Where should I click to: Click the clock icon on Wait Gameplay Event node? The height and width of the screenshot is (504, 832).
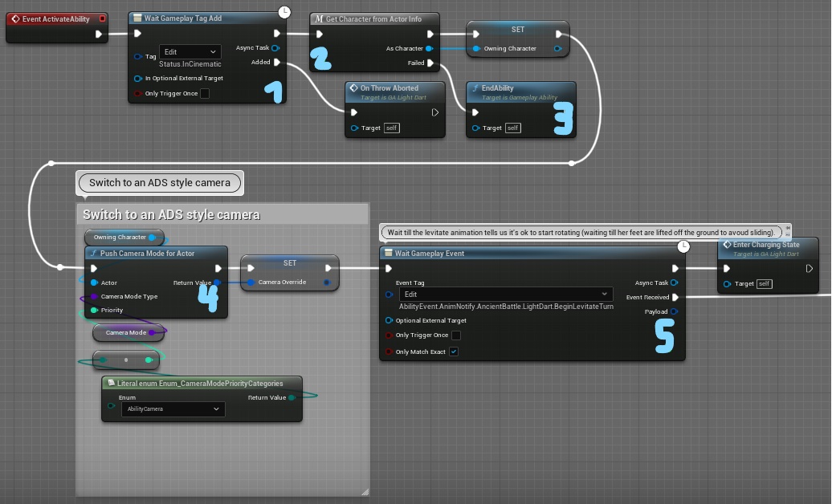(x=683, y=246)
